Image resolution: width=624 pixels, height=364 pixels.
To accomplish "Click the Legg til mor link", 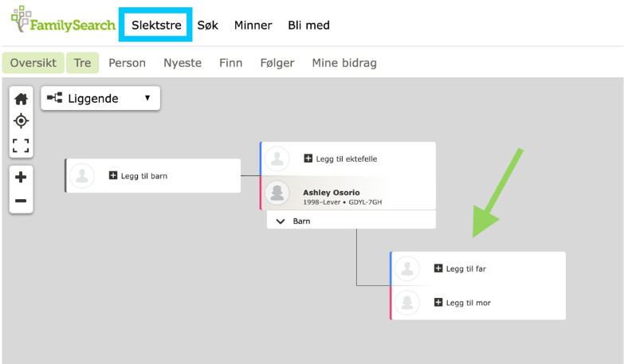I will (x=469, y=303).
